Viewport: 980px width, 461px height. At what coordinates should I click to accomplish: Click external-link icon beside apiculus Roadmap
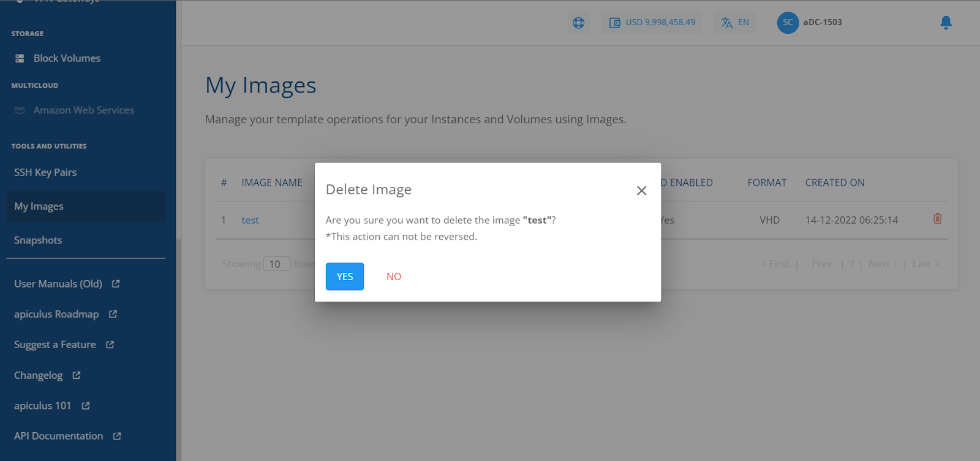[113, 314]
